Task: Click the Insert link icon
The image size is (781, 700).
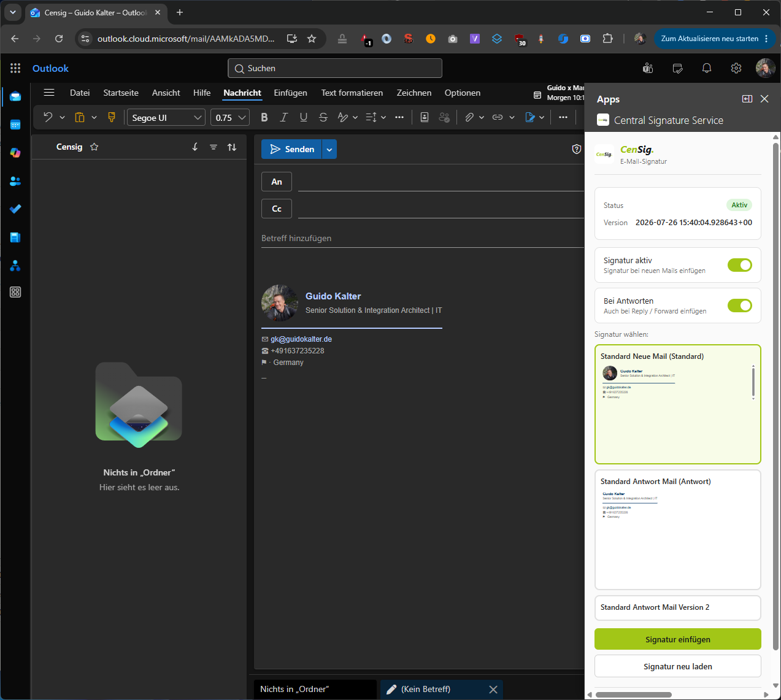Action: click(x=498, y=117)
